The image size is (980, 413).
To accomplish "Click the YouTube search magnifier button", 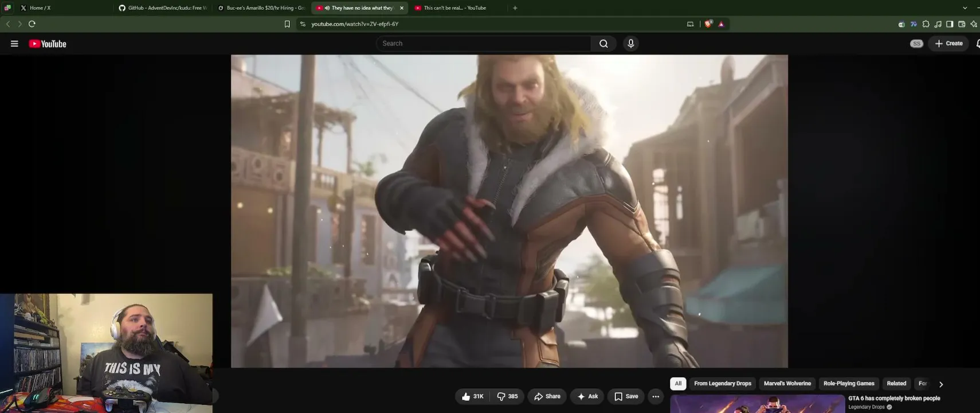I will coord(603,44).
